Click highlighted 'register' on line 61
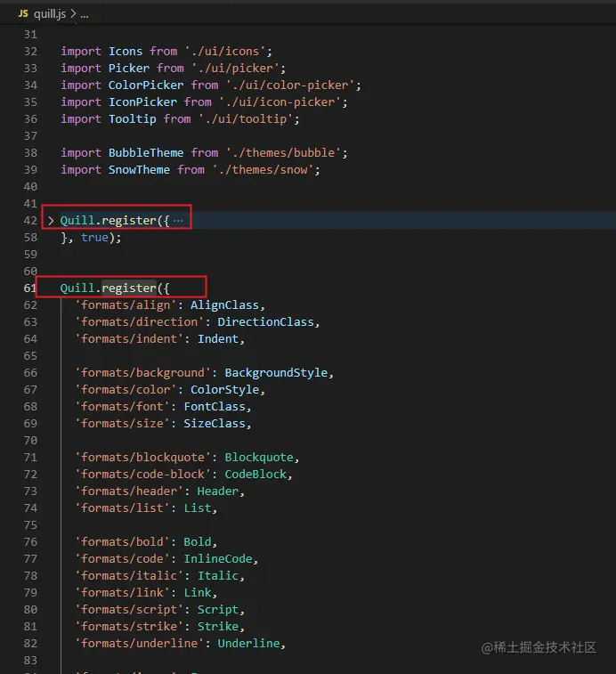This screenshot has width=616, height=674. [129, 288]
